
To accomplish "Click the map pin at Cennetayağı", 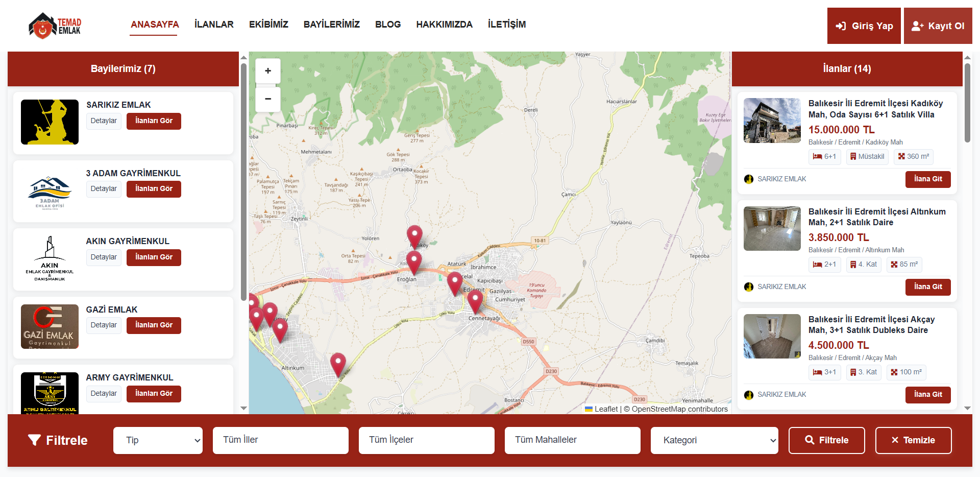I will click(x=475, y=301).
